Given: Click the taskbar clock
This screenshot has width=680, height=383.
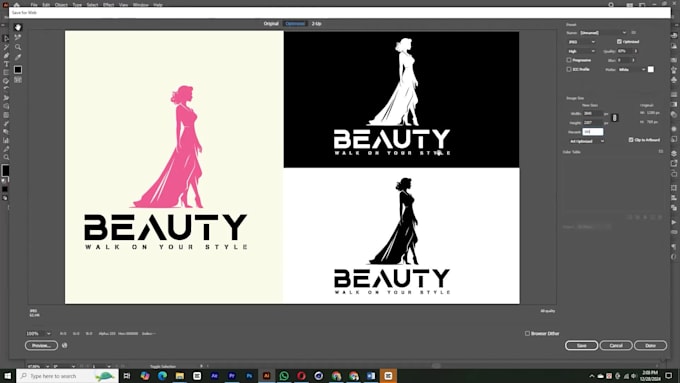Looking at the screenshot, I should (650, 376).
